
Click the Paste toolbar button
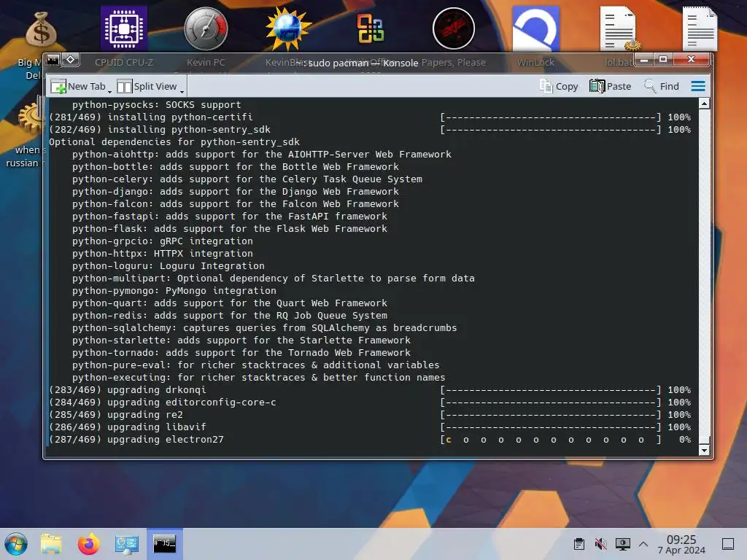(x=611, y=86)
